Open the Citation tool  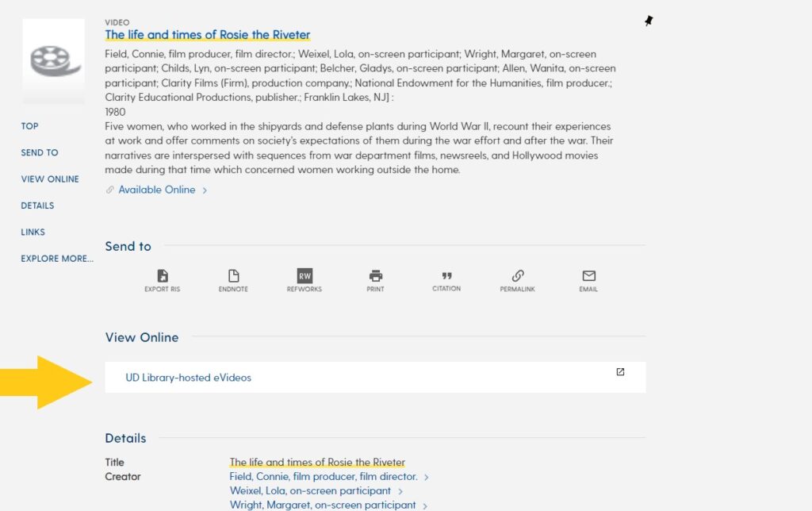click(446, 275)
